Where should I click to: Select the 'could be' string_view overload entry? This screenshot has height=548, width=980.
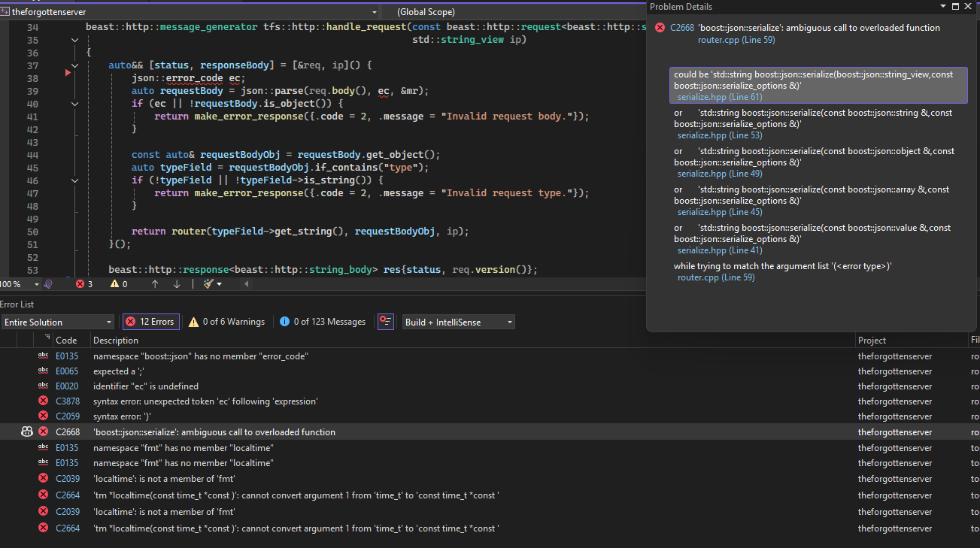[818, 86]
